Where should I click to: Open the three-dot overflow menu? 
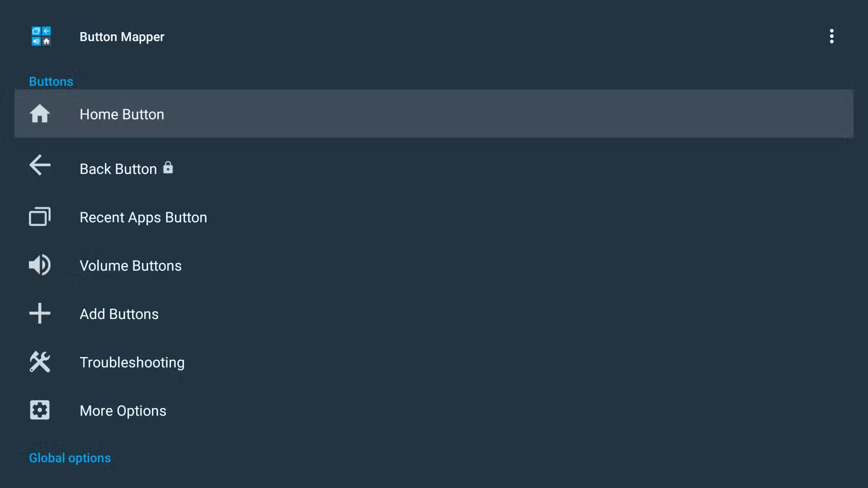[x=831, y=36]
